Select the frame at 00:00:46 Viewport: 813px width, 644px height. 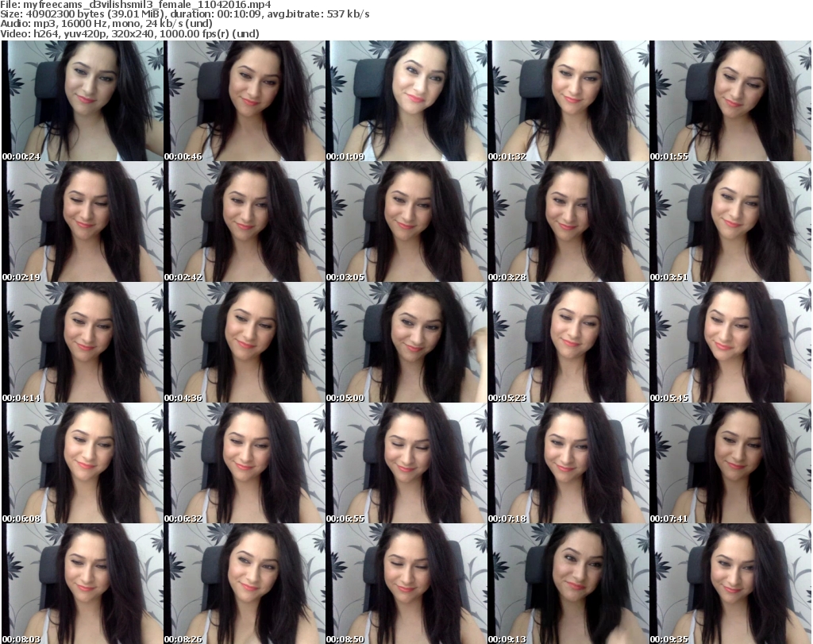(x=245, y=101)
